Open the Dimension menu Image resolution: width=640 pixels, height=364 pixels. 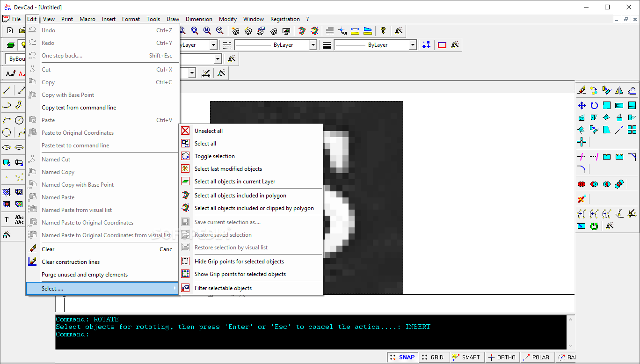[x=199, y=19]
